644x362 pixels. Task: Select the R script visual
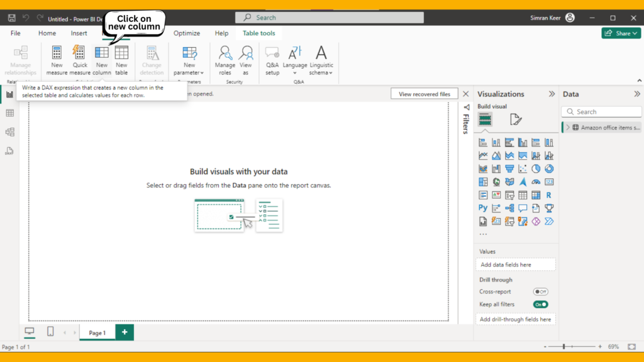(x=549, y=195)
